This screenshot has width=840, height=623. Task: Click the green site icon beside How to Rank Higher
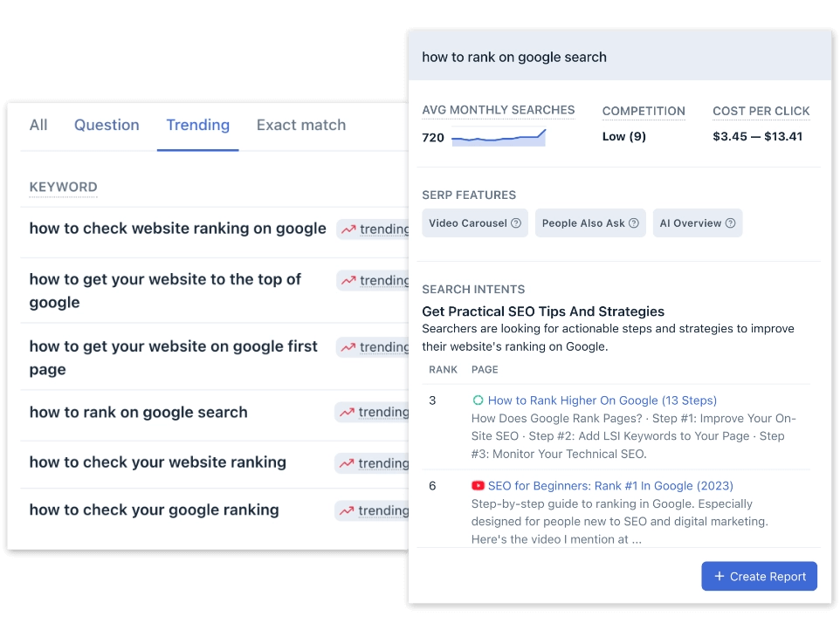(478, 400)
